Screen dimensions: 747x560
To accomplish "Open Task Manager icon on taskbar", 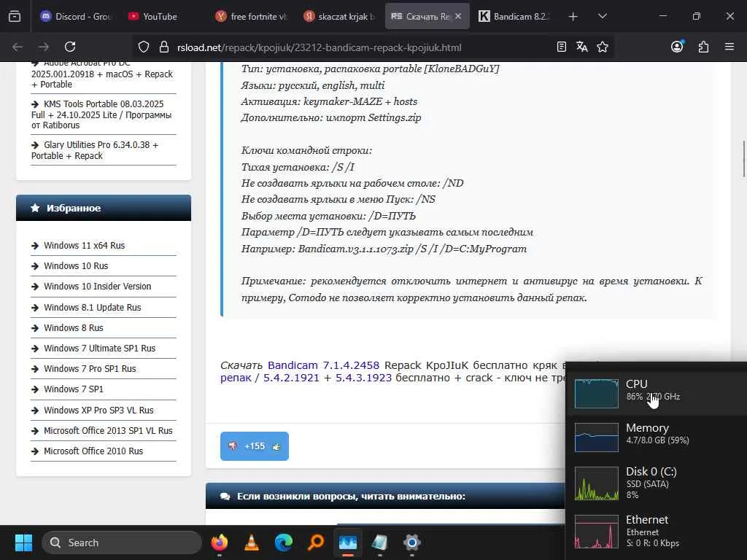I will [x=348, y=542].
